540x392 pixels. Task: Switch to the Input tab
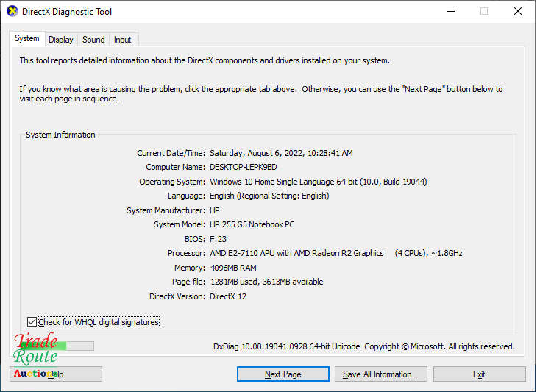pyautogui.click(x=123, y=40)
